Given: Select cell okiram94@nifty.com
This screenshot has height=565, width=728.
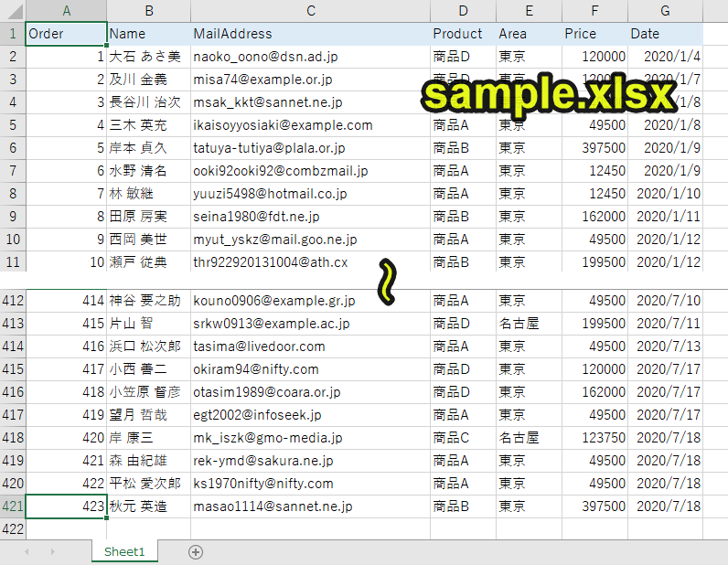Looking at the screenshot, I should [x=311, y=369].
